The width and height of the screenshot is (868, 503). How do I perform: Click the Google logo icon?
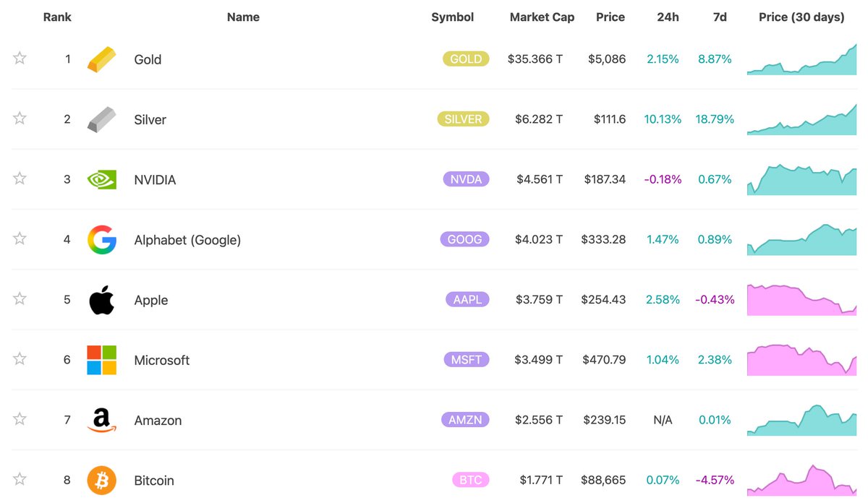pos(101,240)
